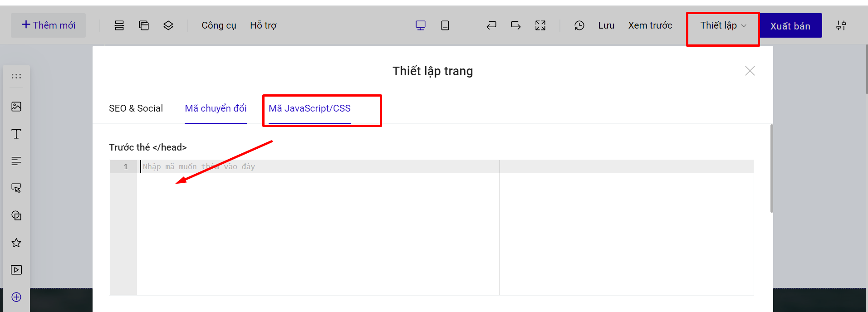Switch to desktop view mode
The image size is (868, 312).
point(421,25)
